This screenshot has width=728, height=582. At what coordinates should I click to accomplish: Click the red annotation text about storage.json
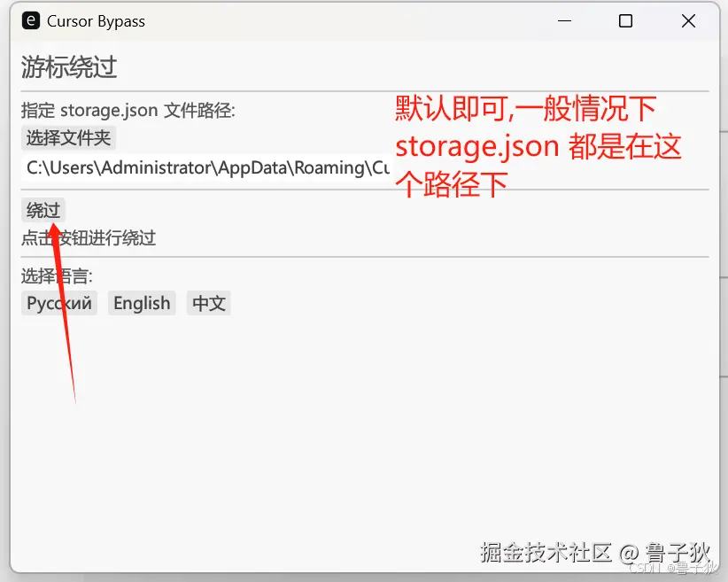coord(537,145)
